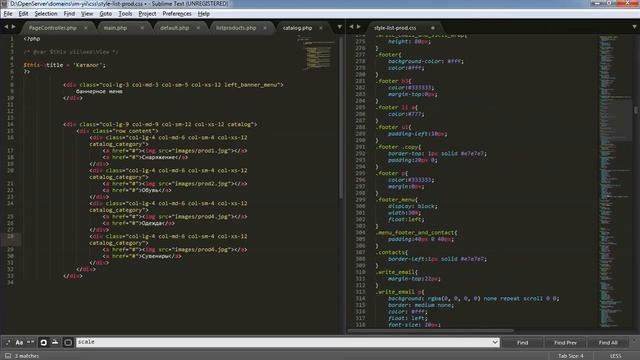Viewport: 640px width, 360px height.
Task: Toggle highlight matches option
Action: [68, 342]
